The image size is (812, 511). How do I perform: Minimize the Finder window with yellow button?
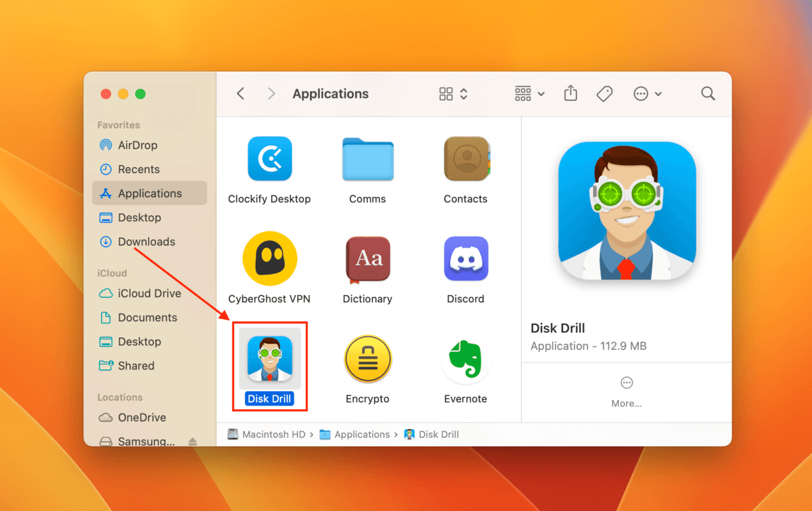tap(123, 94)
